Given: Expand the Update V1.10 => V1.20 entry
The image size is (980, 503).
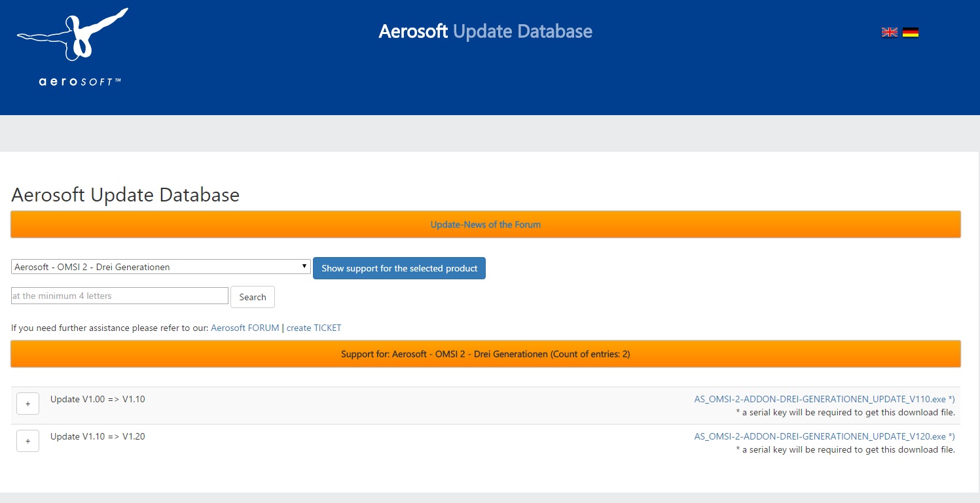Looking at the screenshot, I should 27,442.
